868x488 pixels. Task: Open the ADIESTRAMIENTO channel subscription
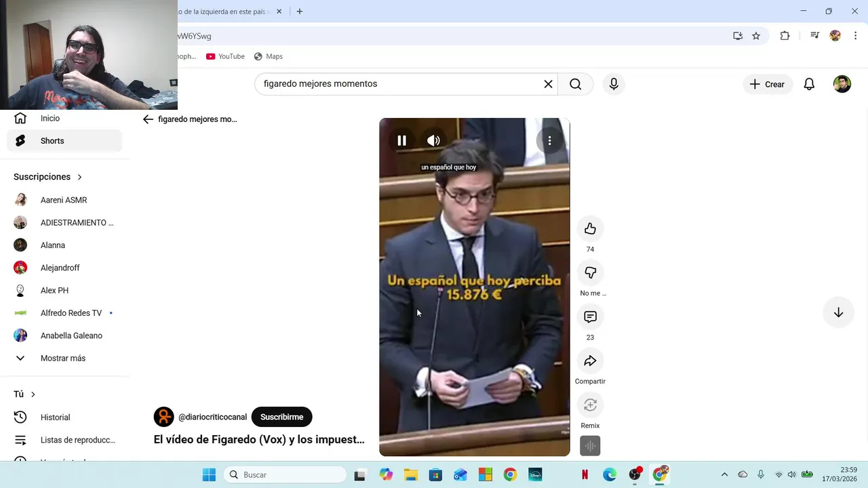64,223
